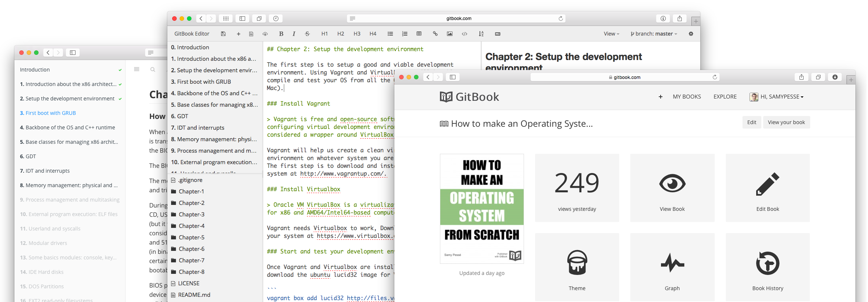
Task: Select '7. IDT and interrupts' in reader sidebar
Action: coord(45,171)
